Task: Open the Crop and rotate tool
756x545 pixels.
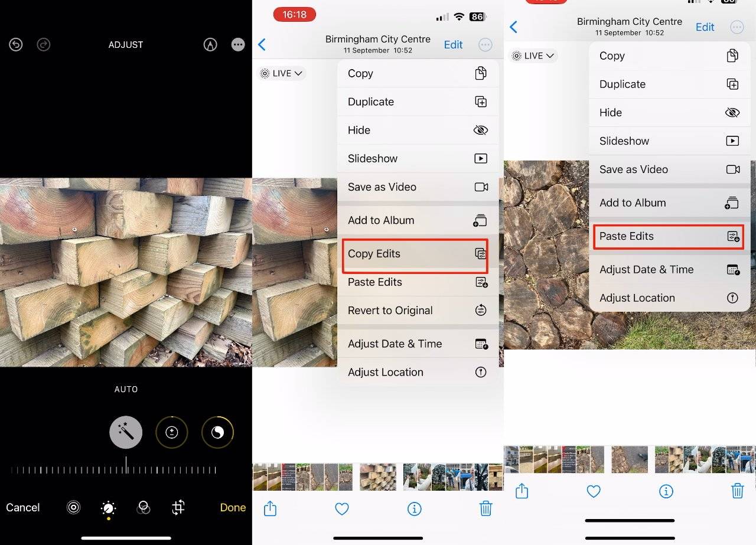Action: pos(178,508)
